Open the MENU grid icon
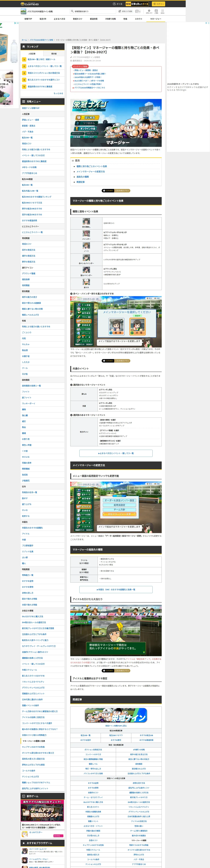 click(162, 11)
